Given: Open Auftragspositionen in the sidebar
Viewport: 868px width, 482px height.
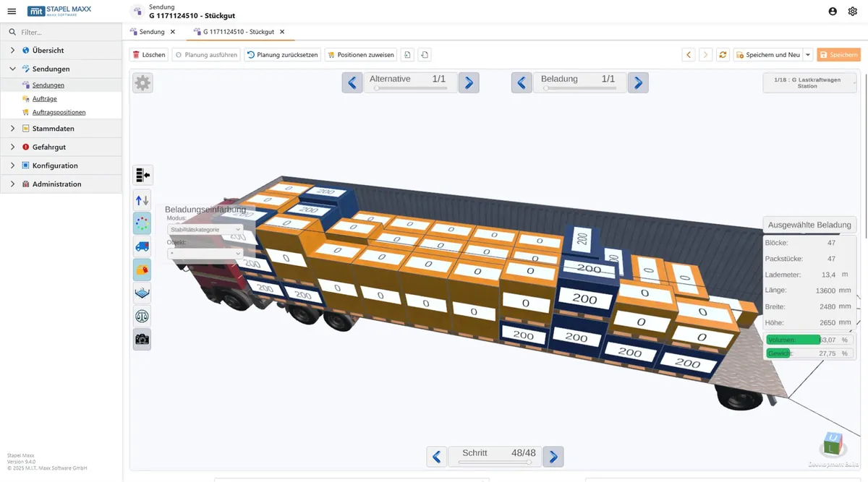Looking at the screenshot, I should (x=59, y=113).
